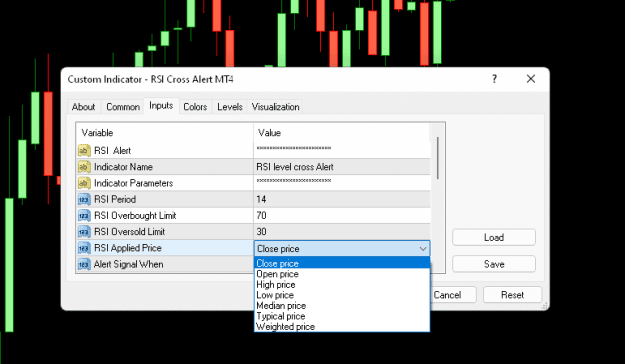The image size is (625, 364).
Task: Edit the RSI Oversold Limit value 30
Action: pyautogui.click(x=342, y=232)
